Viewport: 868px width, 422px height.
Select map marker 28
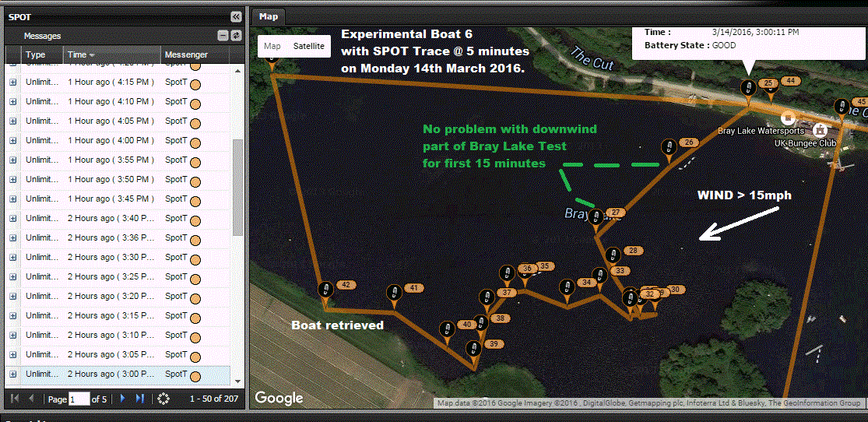pos(612,256)
